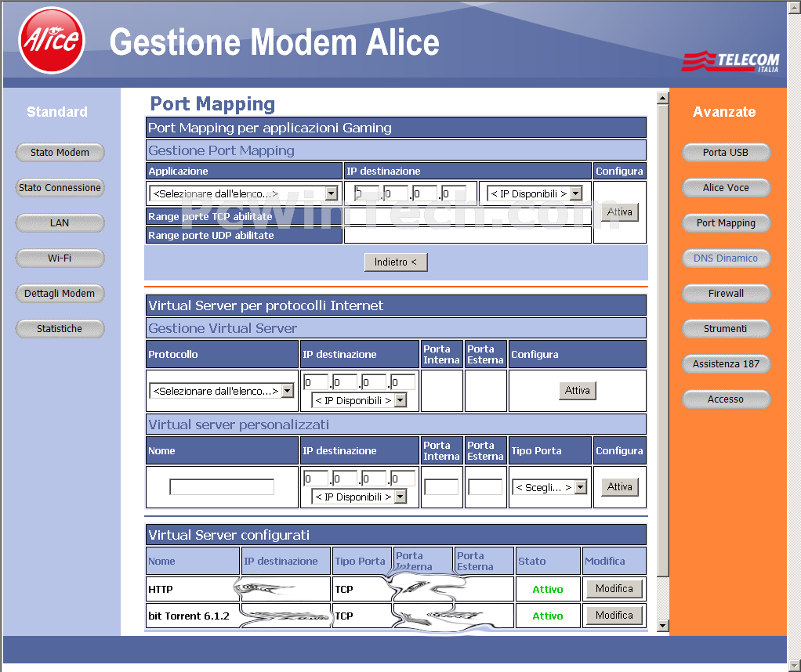Click Attiva in Gestione Virtual Server
Viewport: 801px width, 672px height.
pyautogui.click(x=578, y=391)
